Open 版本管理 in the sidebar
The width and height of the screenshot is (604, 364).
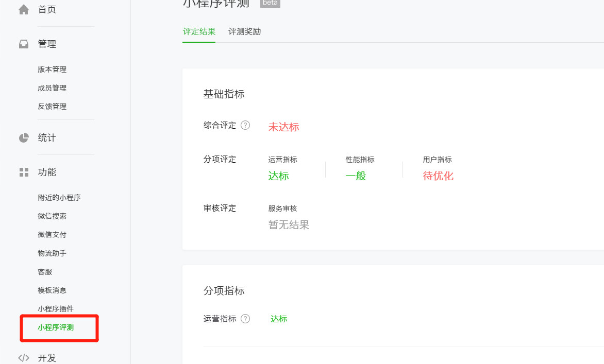click(52, 69)
